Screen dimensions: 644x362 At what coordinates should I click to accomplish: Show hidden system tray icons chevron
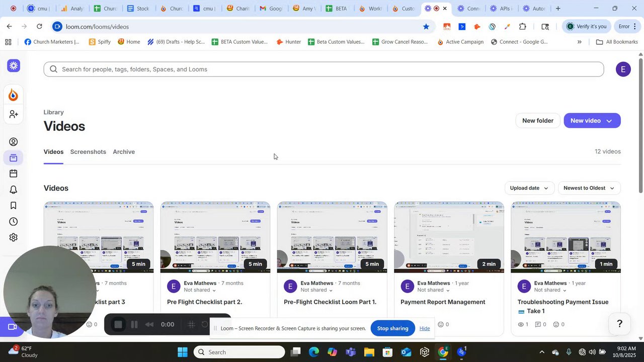pos(541,352)
